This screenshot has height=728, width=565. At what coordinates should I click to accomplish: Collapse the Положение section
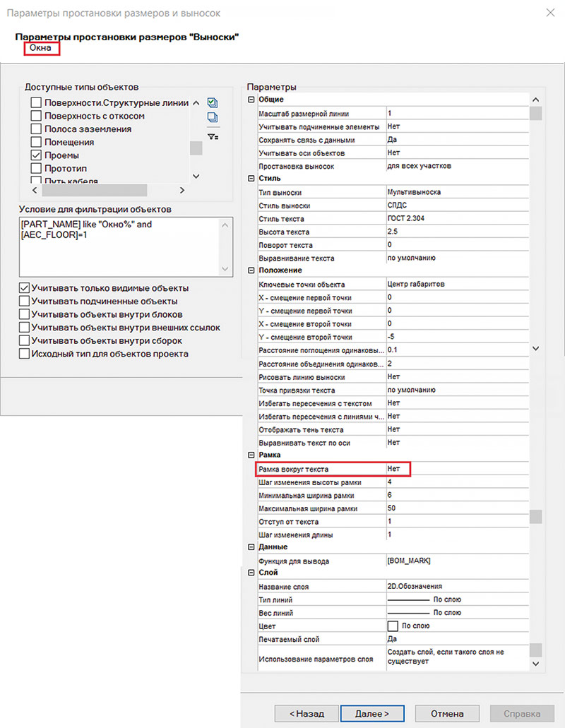click(x=251, y=270)
